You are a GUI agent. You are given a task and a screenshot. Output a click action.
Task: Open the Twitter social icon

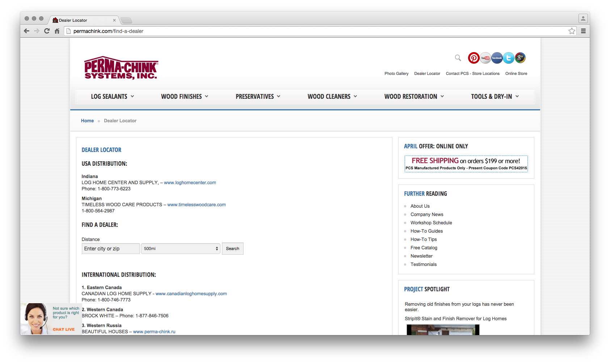(x=509, y=58)
